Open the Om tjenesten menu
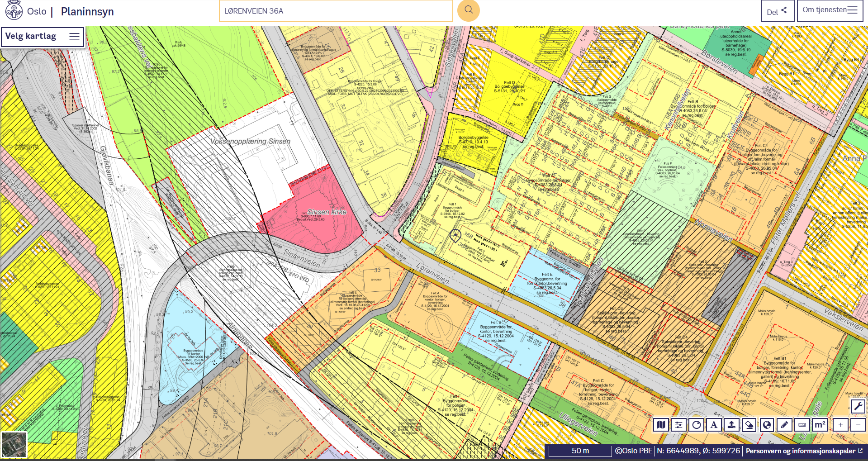Viewport: 868px width, 461px height. point(830,10)
